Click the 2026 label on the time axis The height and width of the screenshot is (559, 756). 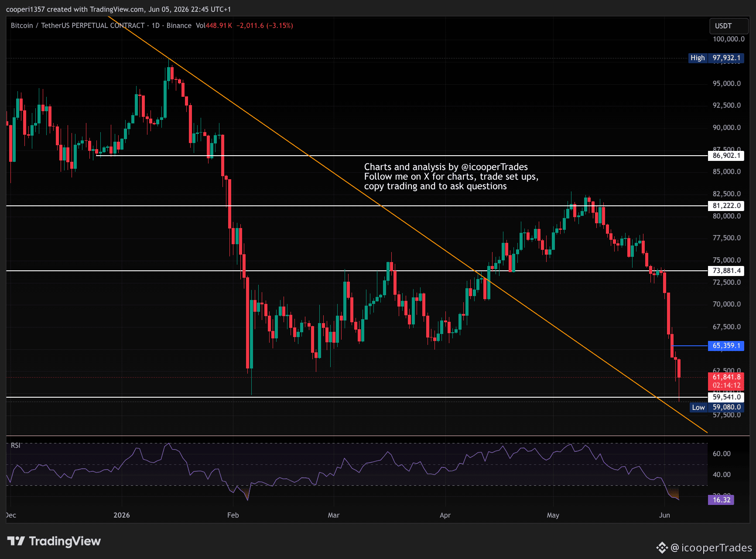pos(122,515)
